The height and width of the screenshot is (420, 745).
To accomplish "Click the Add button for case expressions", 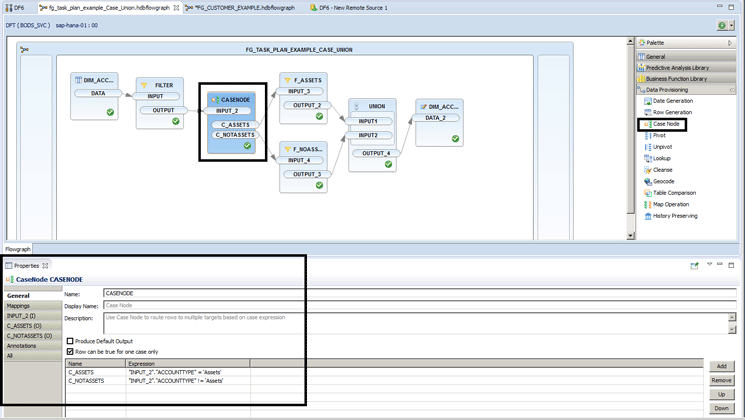I will pyautogui.click(x=720, y=367).
